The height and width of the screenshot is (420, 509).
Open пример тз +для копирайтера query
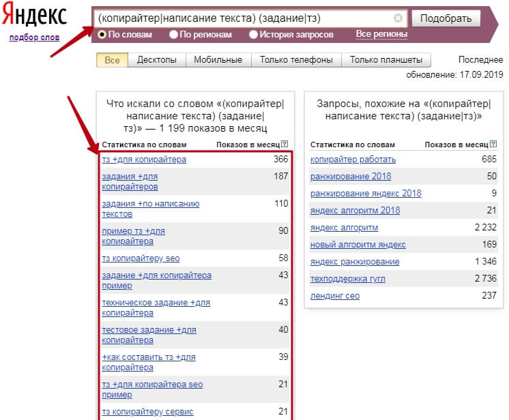pos(134,236)
